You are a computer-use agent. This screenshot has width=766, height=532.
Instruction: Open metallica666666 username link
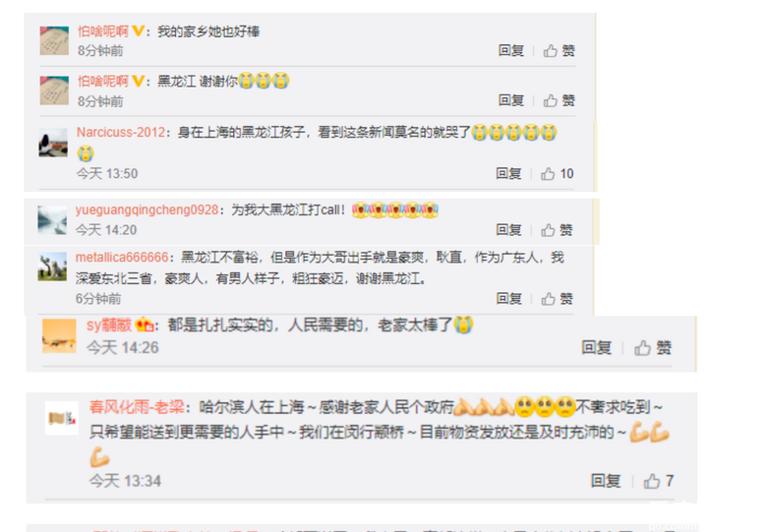click(x=122, y=257)
